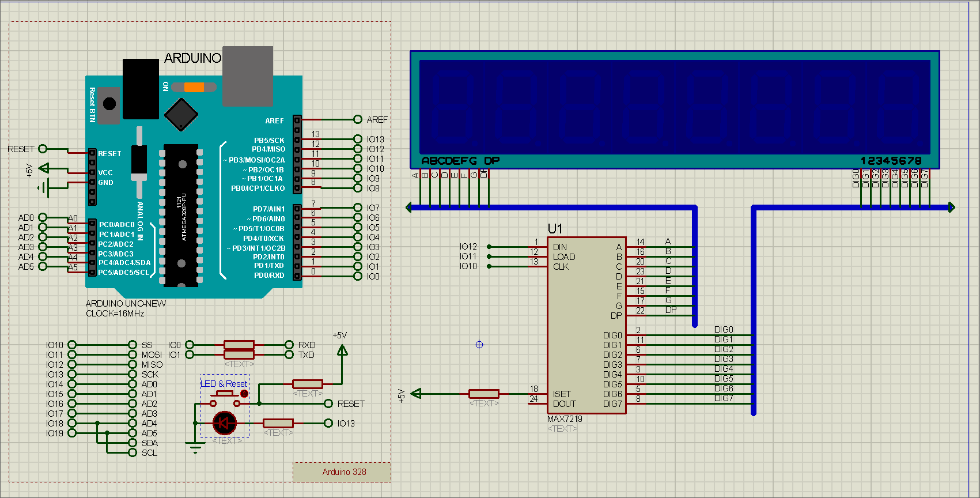This screenshot has width=980, height=498.
Task: Select the ground symbol below the LED block
Action: pos(195,447)
